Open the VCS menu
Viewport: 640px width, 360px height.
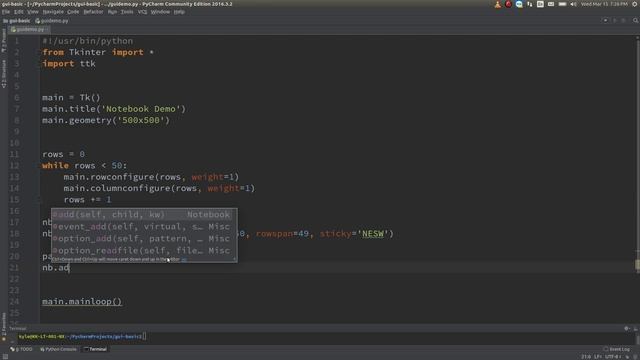pyautogui.click(x=142, y=12)
